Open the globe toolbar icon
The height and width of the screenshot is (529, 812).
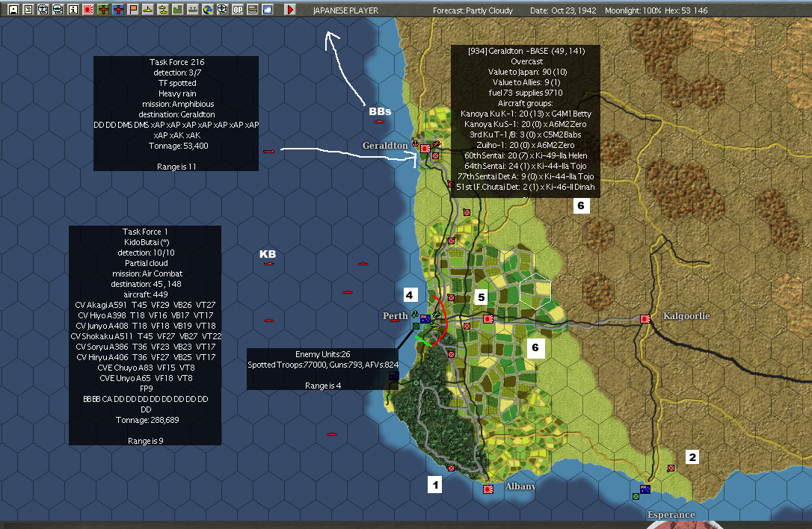click(x=208, y=9)
